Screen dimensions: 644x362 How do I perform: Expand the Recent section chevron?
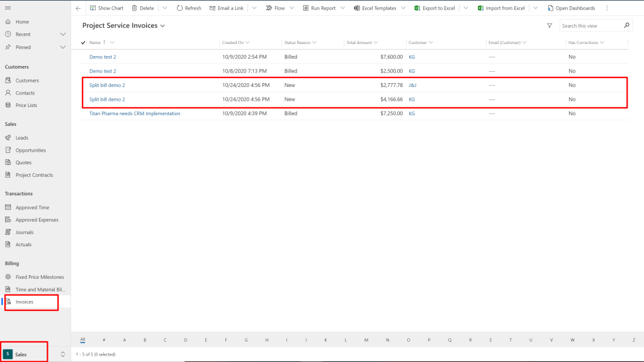(x=62, y=34)
